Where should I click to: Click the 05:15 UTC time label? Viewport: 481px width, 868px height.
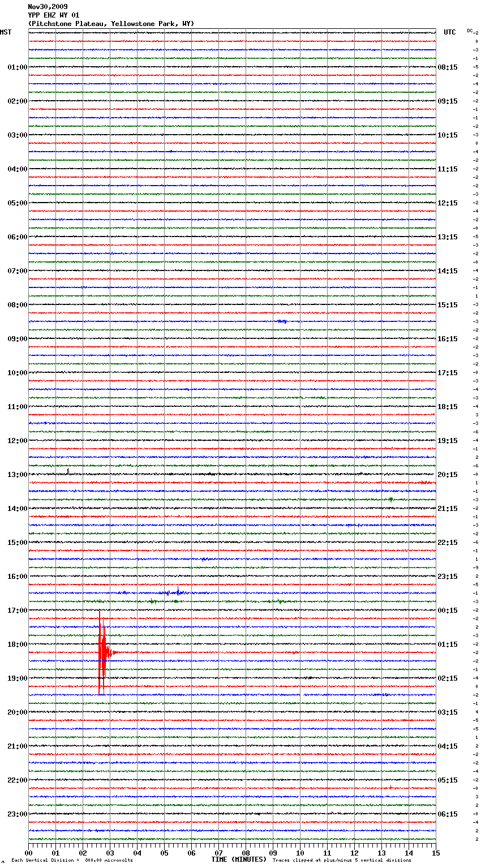[448, 780]
